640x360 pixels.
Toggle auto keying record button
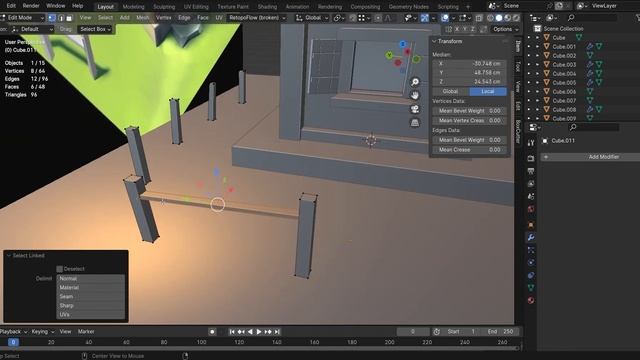tap(212, 332)
